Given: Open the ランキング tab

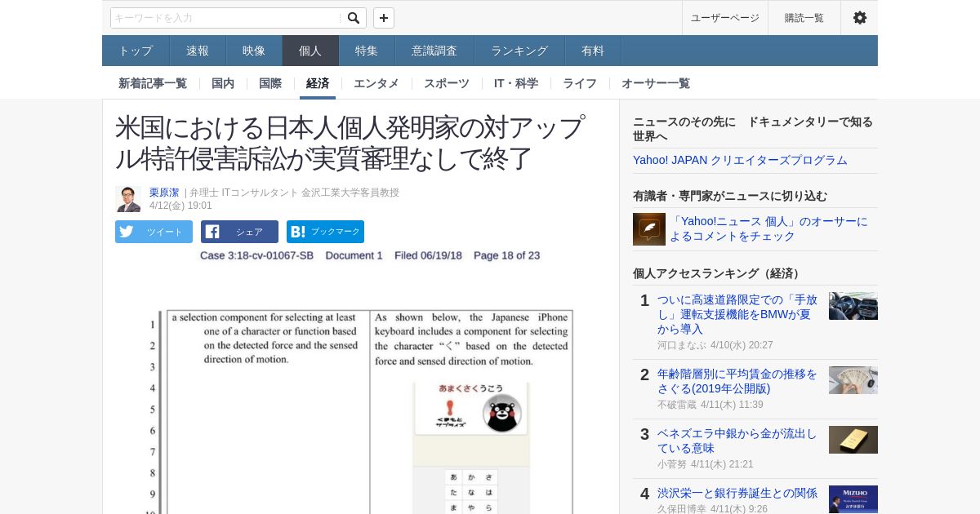Looking at the screenshot, I should [x=519, y=51].
